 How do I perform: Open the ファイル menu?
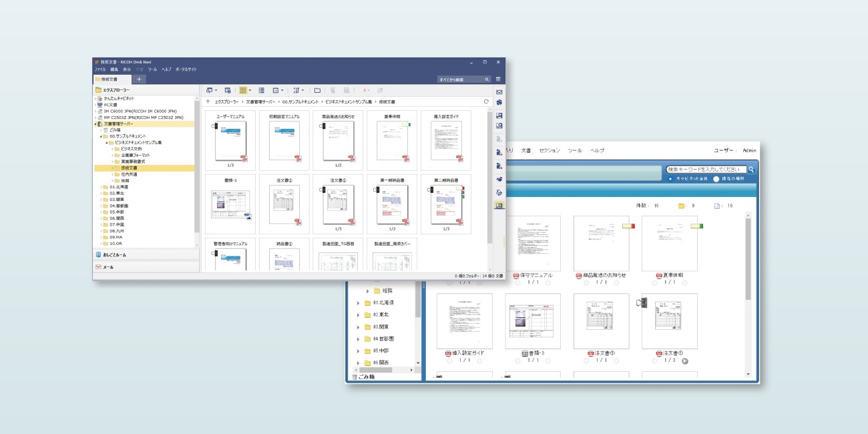(99, 69)
